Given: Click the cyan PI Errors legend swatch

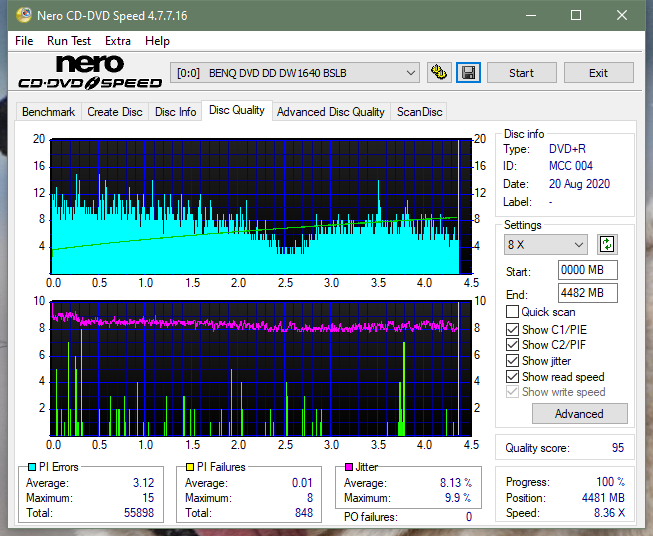Looking at the screenshot, I should coord(32,467).
